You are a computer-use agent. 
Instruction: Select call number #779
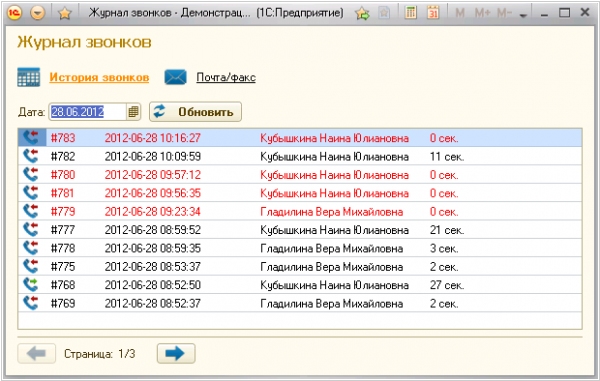[63, 211]
